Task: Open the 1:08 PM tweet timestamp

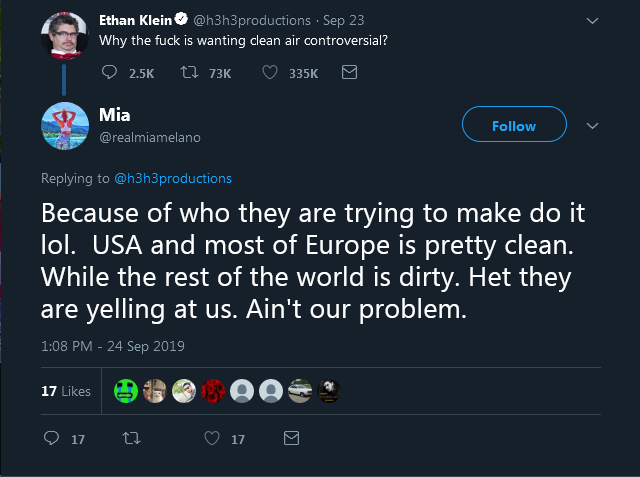Action: tap(112, 346)
